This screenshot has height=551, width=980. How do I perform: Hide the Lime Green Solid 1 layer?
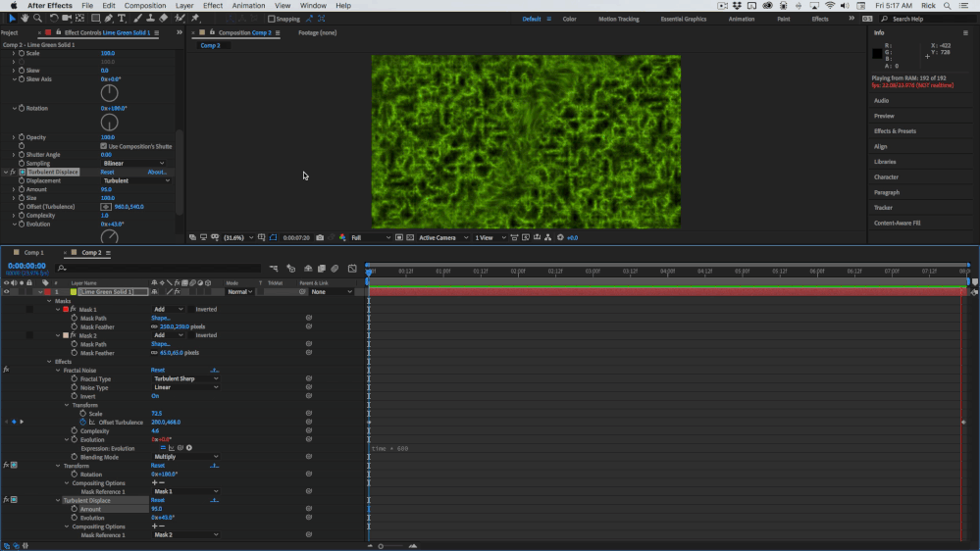[6, 291]
